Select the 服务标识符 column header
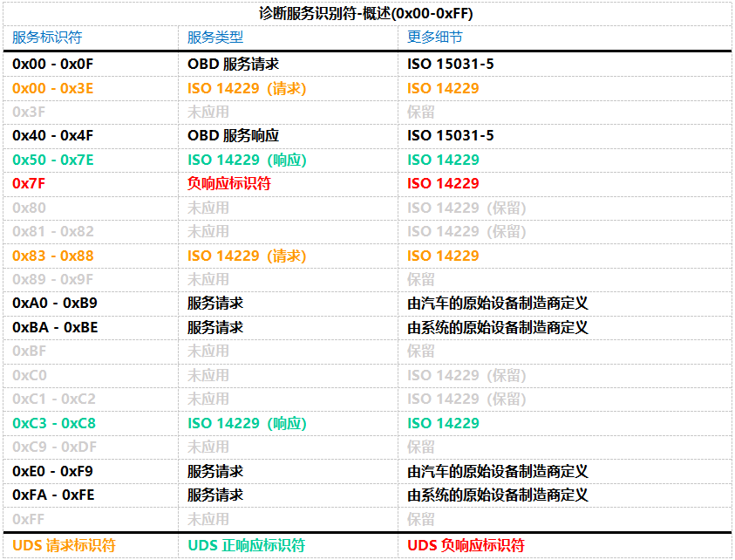This screenshot has height=560, width=735. pyautogui.click(x=47, y=38)
